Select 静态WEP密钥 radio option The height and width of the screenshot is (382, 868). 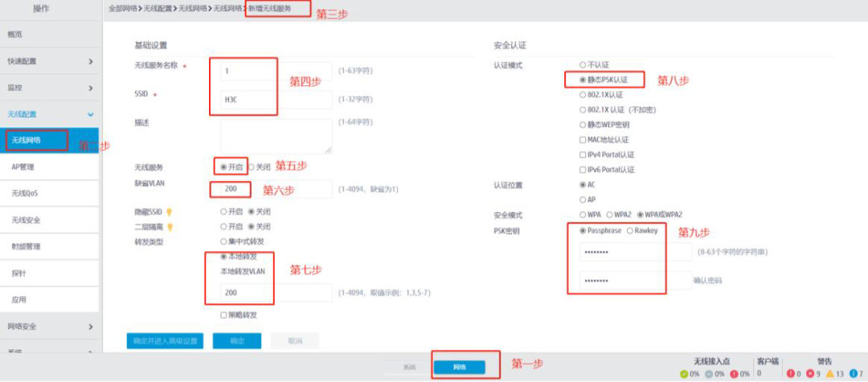[x=583, y=125]
